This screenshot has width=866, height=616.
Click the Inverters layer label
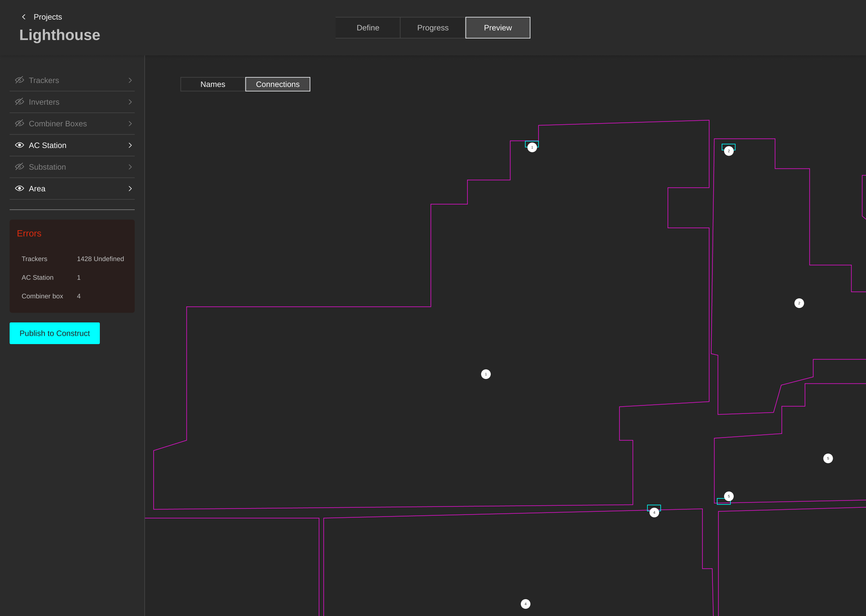click(44, 102)
